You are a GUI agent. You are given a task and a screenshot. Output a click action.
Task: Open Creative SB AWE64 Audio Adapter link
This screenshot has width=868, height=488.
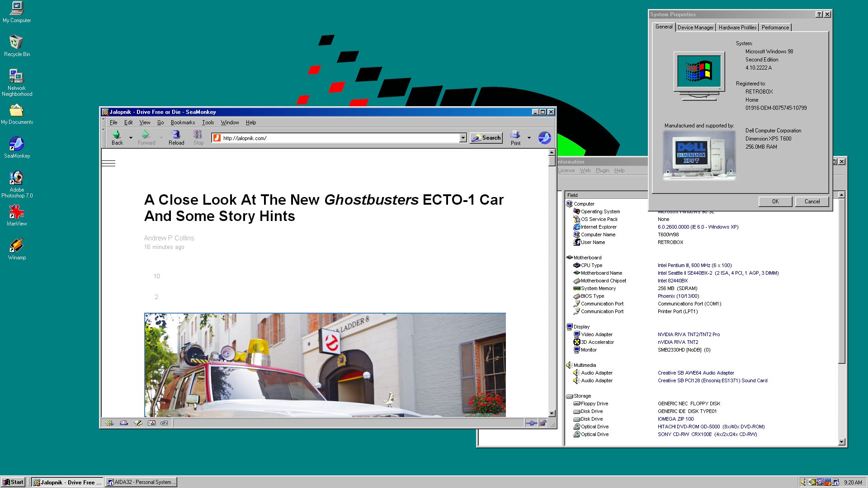click(696, 373)
